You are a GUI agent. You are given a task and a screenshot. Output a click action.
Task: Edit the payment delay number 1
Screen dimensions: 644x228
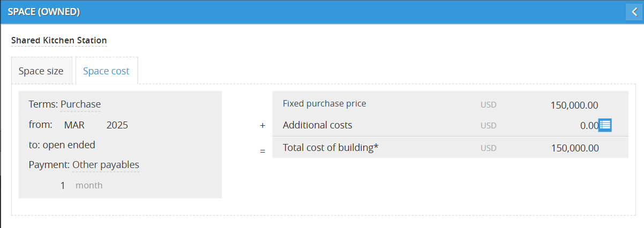[x=63, y=186]
